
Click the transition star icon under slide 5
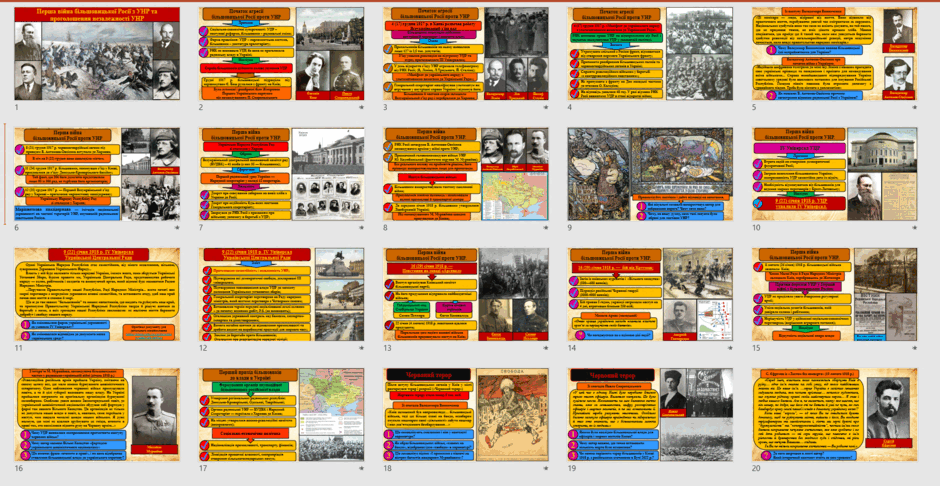914,107
